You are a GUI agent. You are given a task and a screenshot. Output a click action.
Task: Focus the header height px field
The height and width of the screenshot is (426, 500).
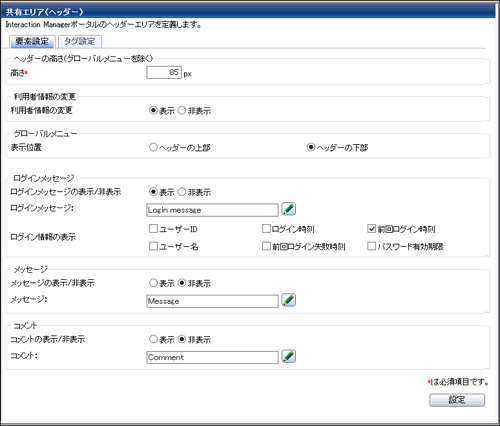coord(164,72)
